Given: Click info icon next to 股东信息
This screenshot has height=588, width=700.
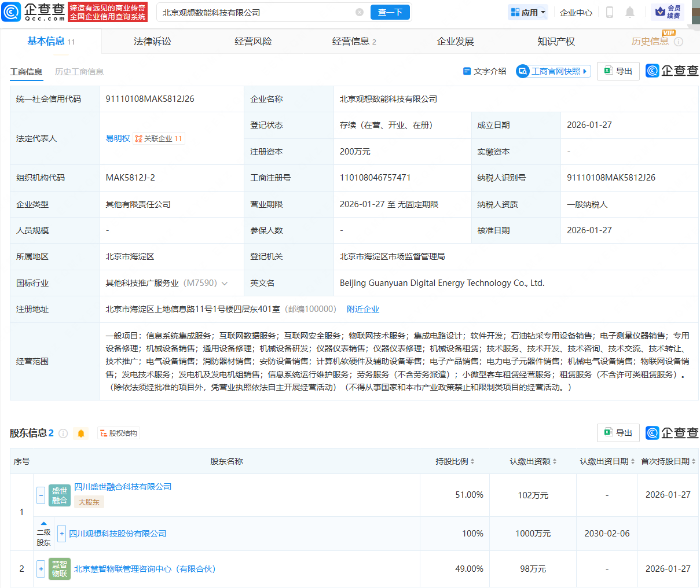Looking at the screenshot, I should pos(63,433).
